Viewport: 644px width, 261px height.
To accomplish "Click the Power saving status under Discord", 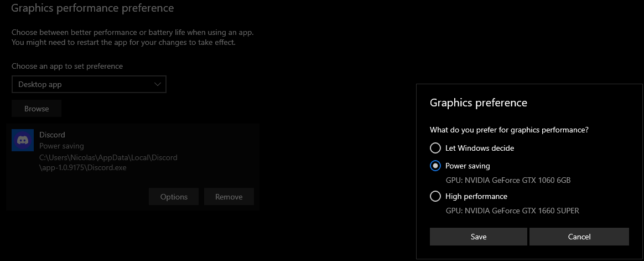I will point(61,146).
